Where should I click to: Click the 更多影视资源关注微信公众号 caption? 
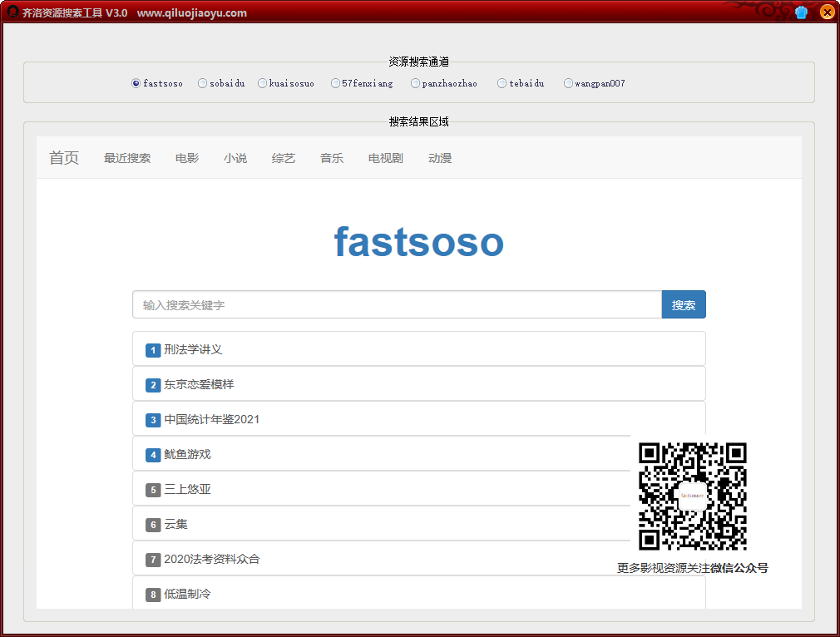coord(692,568)
